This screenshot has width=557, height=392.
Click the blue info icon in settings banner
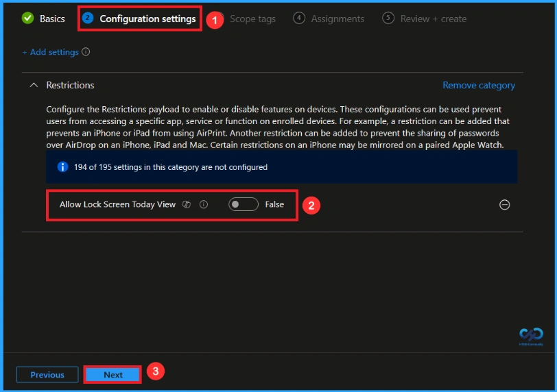click(63, 167)
